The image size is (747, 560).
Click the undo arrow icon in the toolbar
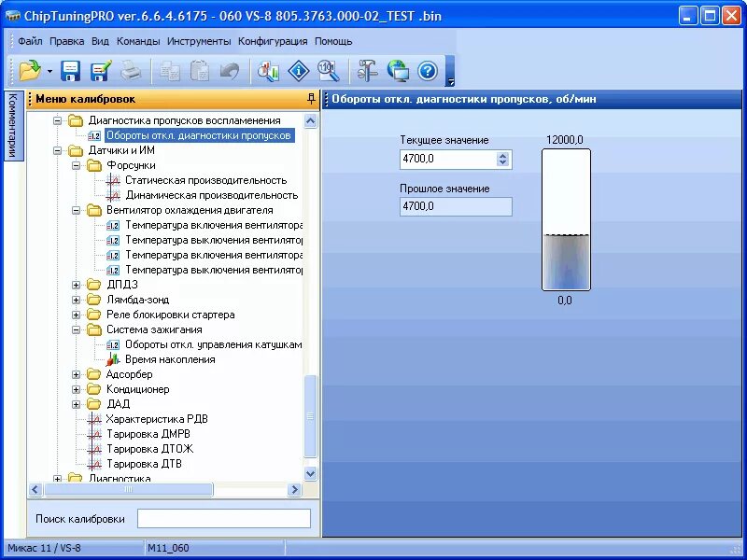point(229,71)
